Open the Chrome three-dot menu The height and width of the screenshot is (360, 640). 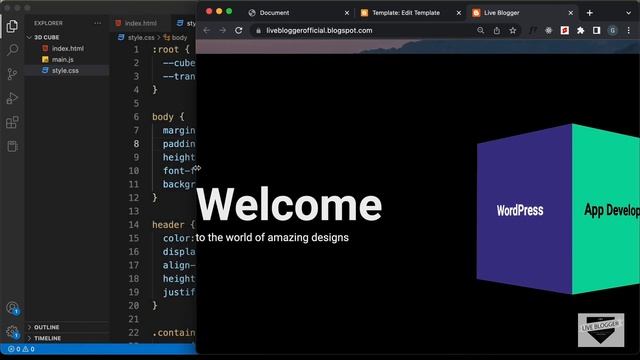pos(629,31)
